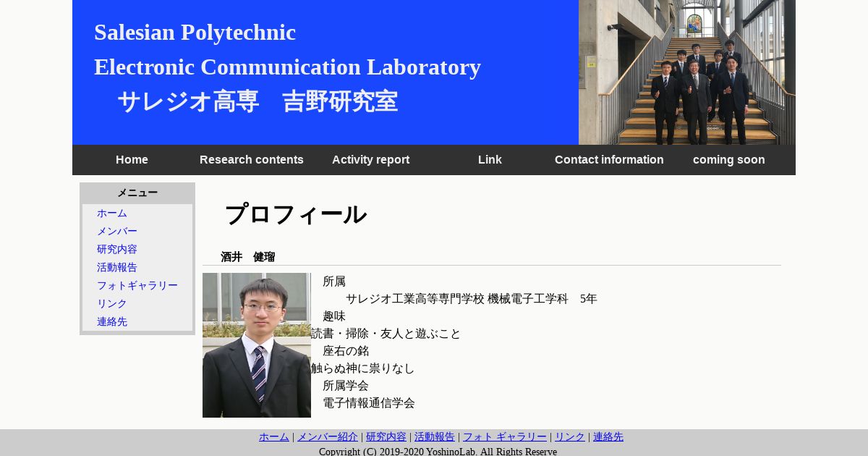Image resolution: width=868 pixels, height=456 pixels.
Task: Open 連絡先 in the sidebar menu
Action: click(112, 322)
